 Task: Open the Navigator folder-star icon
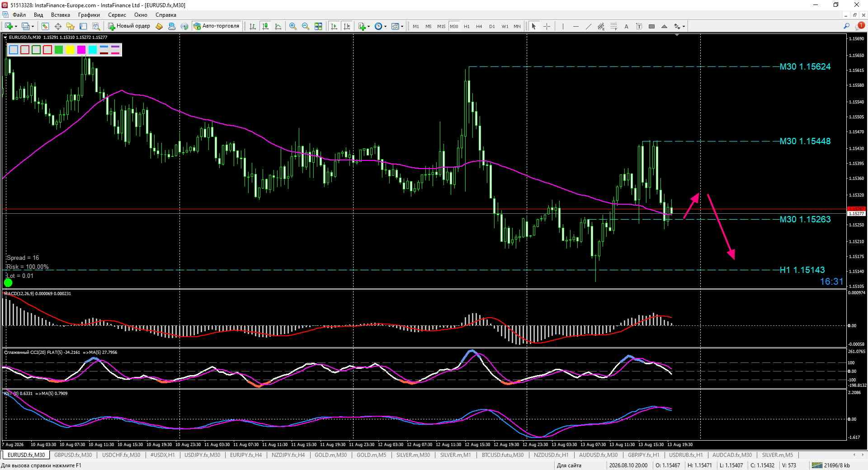point(71,26)
